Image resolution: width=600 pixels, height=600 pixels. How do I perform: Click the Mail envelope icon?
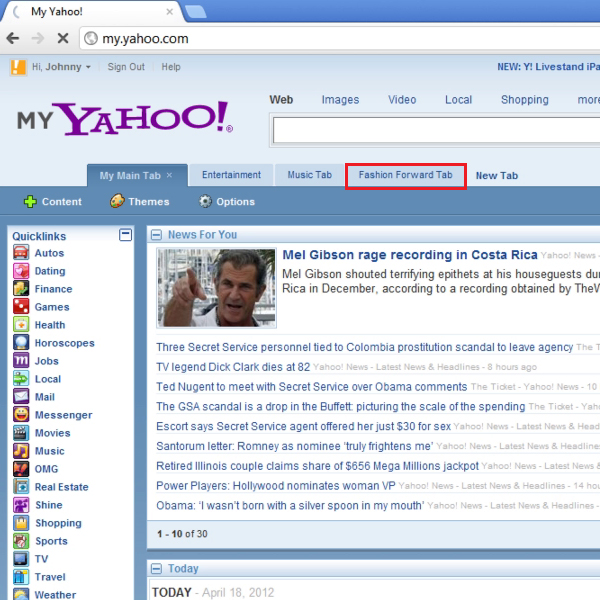tap(21, 396)
